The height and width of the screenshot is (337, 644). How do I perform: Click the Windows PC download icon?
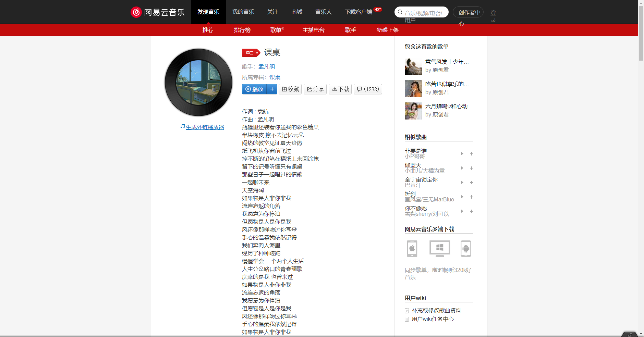[x=439, y=249]
